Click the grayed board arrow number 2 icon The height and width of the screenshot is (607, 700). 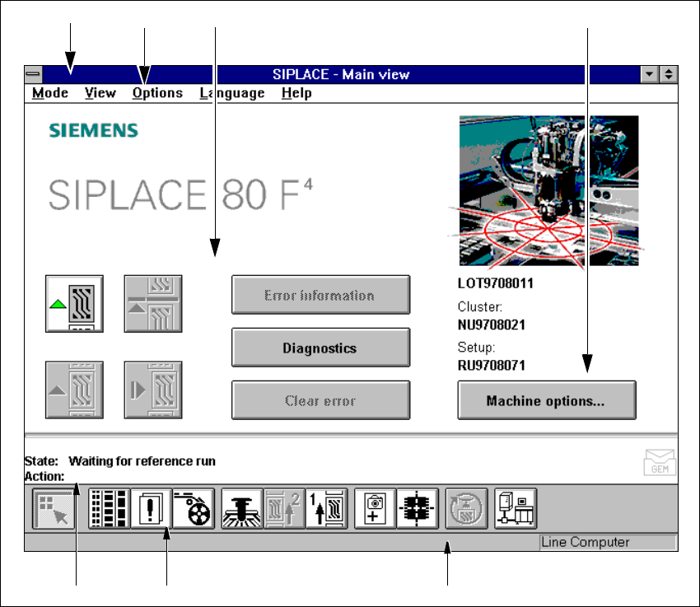click(284, 509)
